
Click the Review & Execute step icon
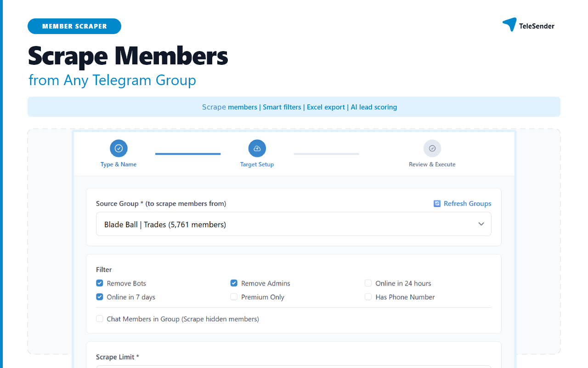[432, 149]
